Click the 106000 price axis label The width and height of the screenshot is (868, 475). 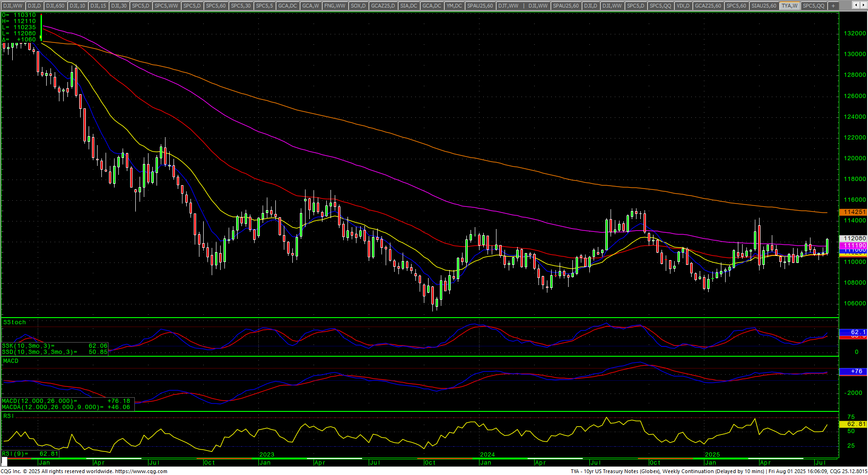point(855,303)
